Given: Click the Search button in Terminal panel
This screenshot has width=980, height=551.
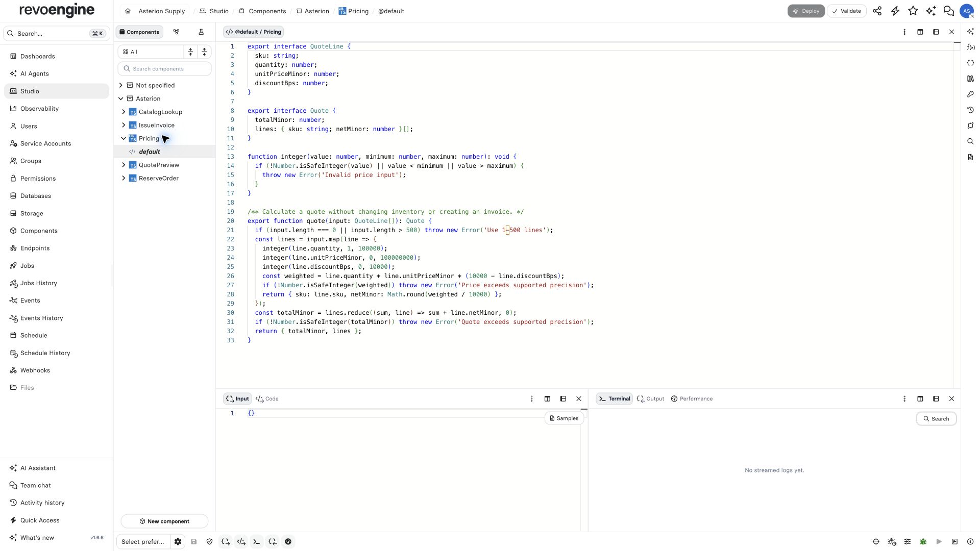Looking at the screenshot, I should [x=936, y=419].
